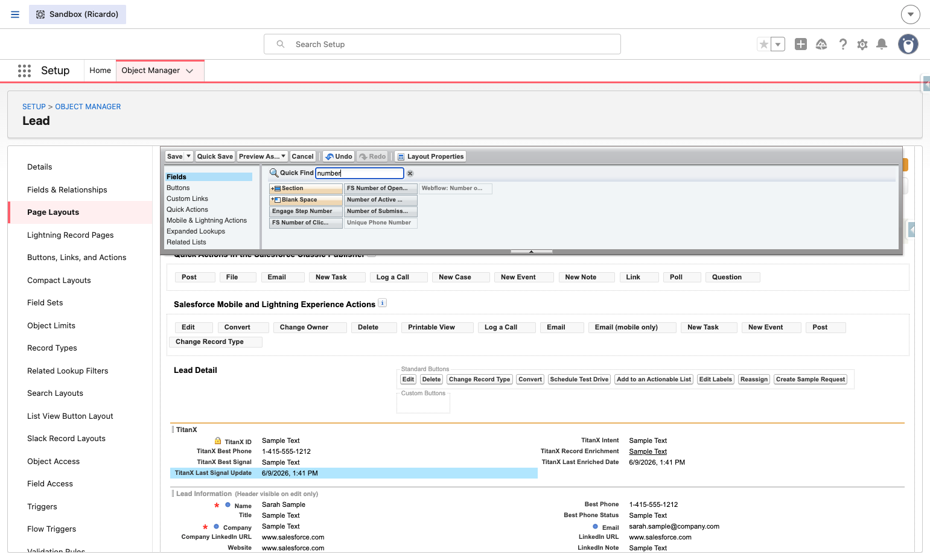Open the Save dropdown arrow

188,156
